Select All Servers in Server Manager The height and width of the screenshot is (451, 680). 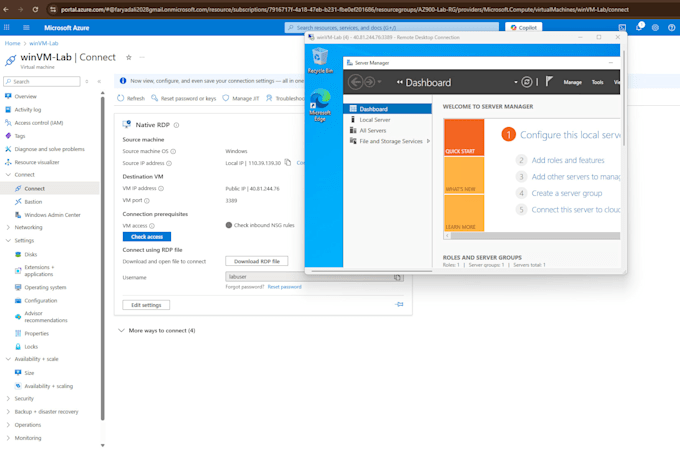373,131
